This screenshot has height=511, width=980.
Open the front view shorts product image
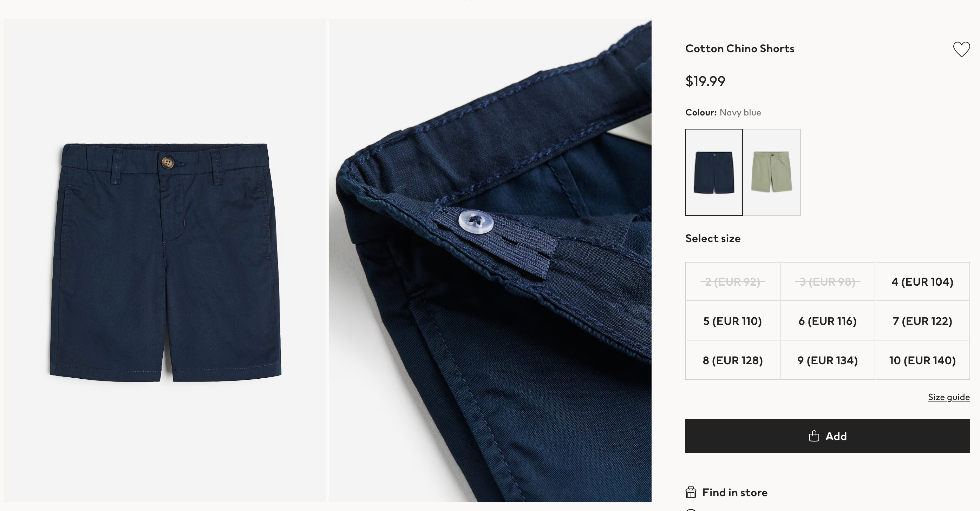[x=165, y=260]
